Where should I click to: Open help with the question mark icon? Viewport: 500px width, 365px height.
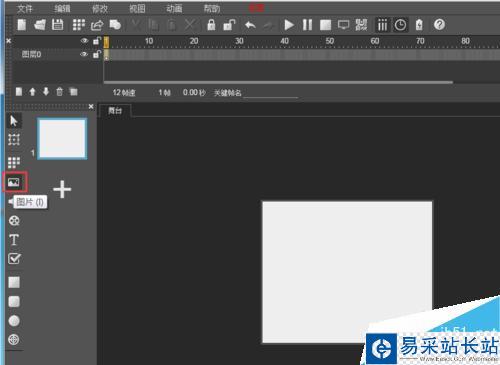[439, 25]
